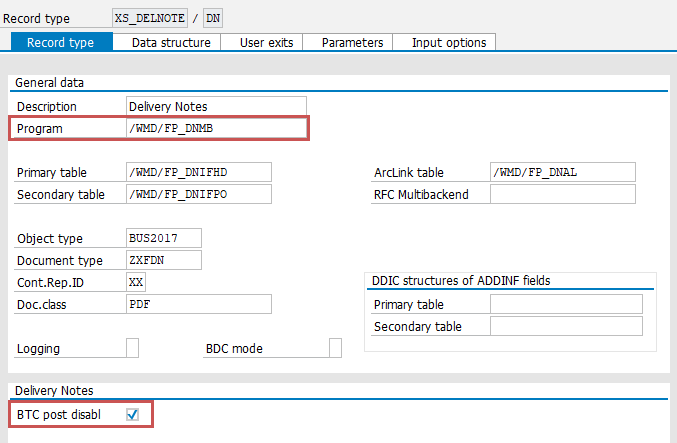Click the ArcLink table input field

click(x=562, y=172)
